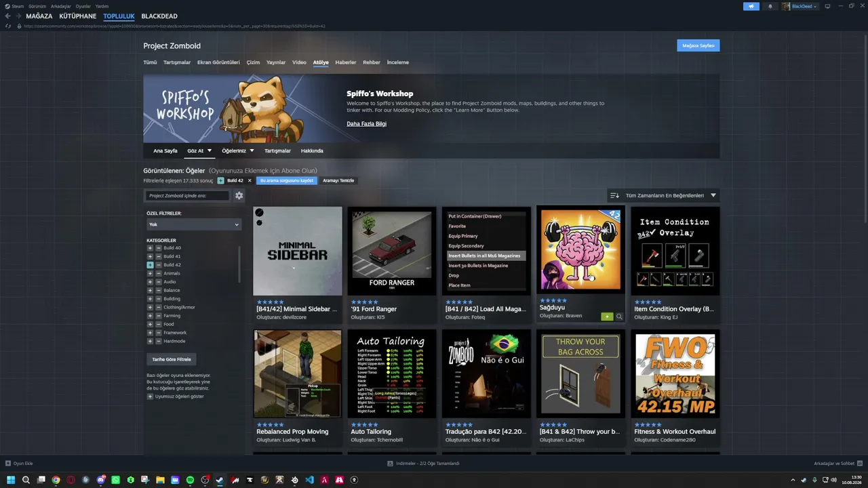Open File Explorer from the taskbar
This screenshot has width=868, height=488.
pyautogui.click(x=160, y=480)
